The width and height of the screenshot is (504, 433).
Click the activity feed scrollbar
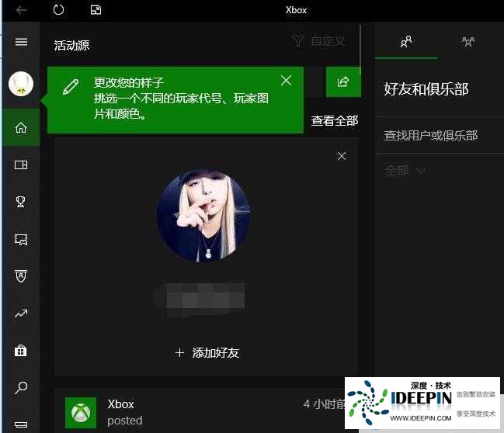(x=360, y=50)
